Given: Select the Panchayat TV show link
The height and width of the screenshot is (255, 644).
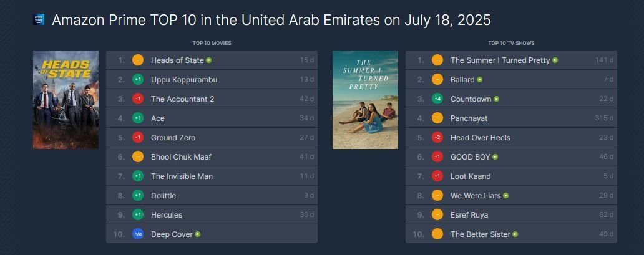Looking at the screenshot, I should pos(469,118).
